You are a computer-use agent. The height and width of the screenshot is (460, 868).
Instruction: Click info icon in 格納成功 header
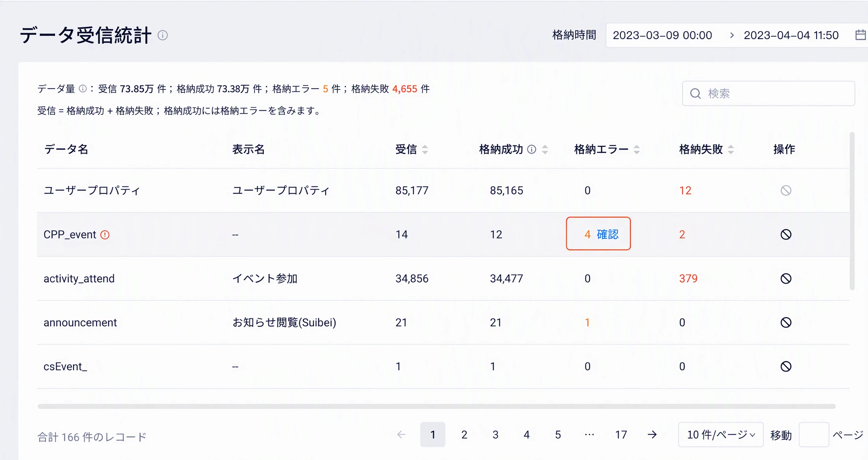point(532,149)
